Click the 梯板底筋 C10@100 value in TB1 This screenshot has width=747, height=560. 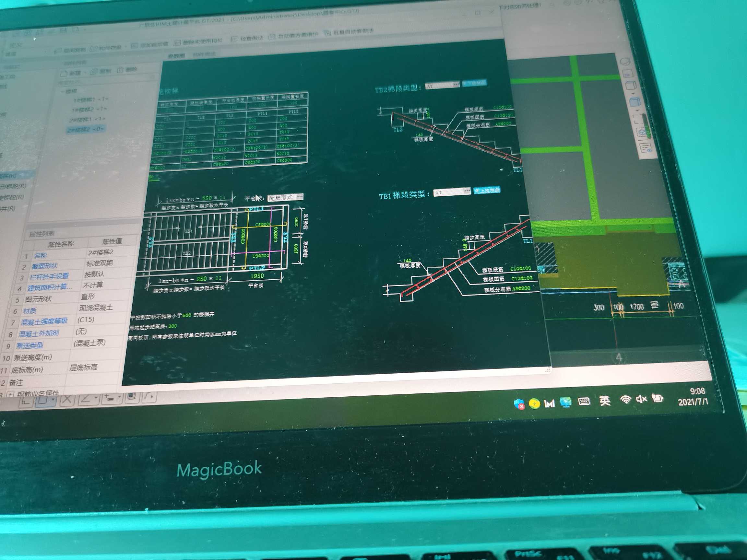520,269
